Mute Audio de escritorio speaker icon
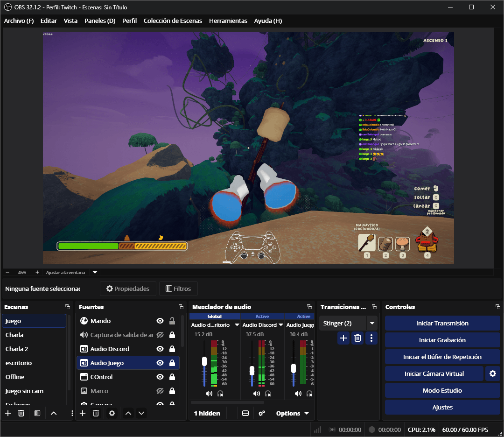 point(209,394)
